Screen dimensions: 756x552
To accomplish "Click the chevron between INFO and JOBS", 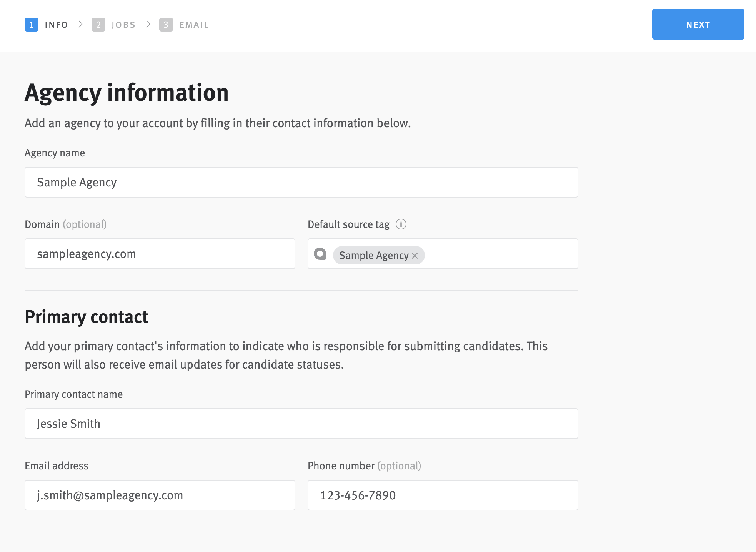I will (x=80, y=24).
